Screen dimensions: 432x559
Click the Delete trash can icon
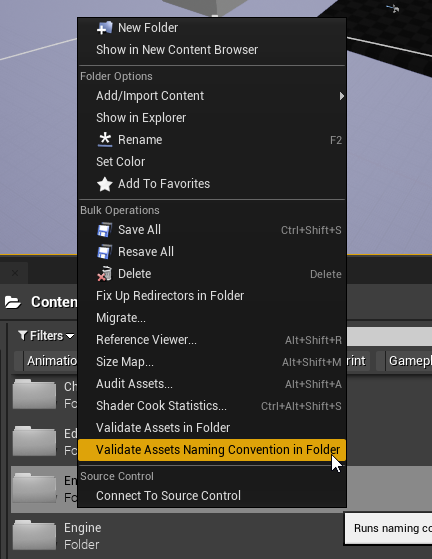tap(104, 274)
